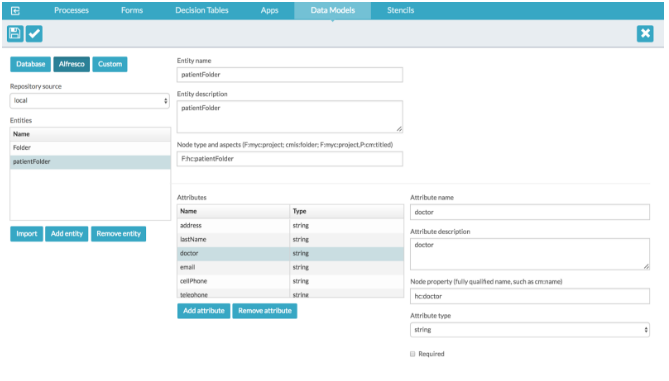This screenshot has width=669, height=381.
Task: Focus the Node type and aspects field
Action: 290,159
